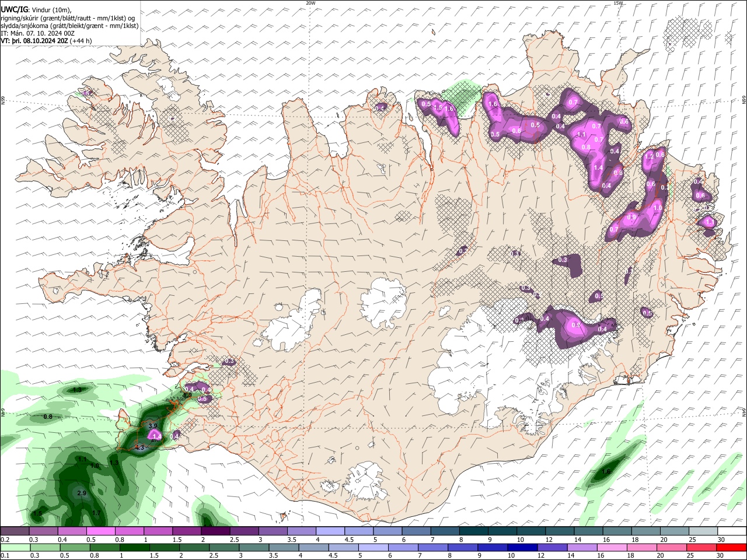
Task: Click the bright red end swatch in bottom scale
Action: [732, 547]
